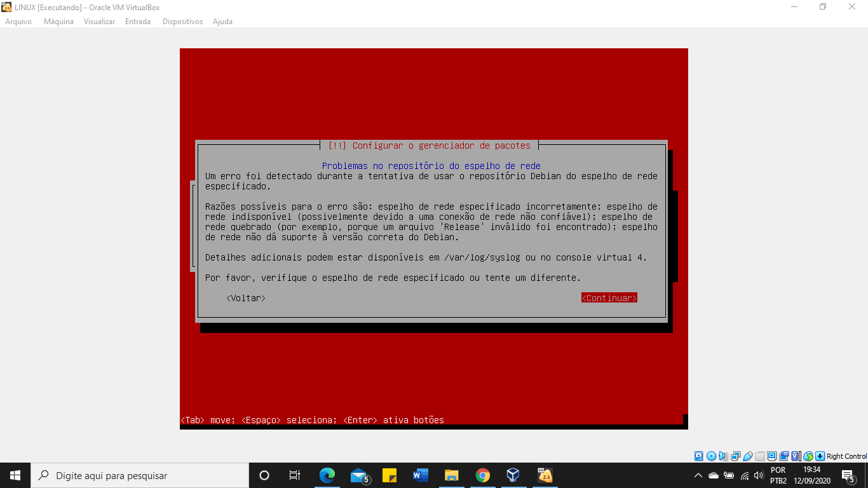Open Task View from the taskbar
Screen dimensions: 868x488
tap(295, 475)
